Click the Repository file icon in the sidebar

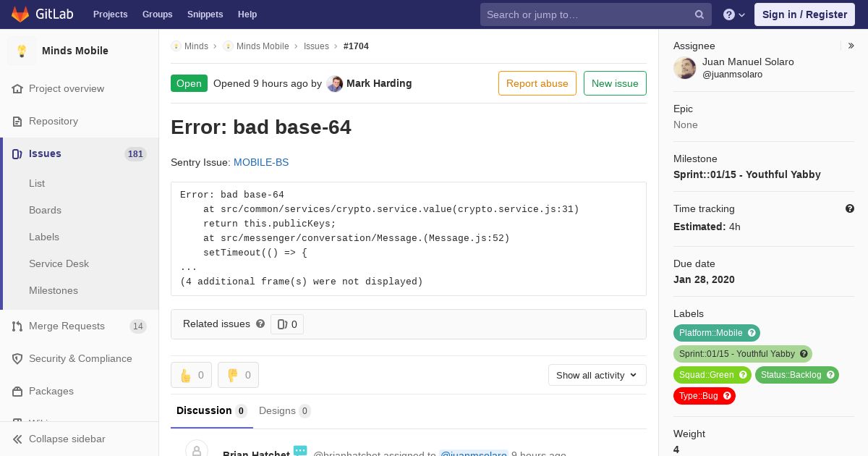point(17,121)
